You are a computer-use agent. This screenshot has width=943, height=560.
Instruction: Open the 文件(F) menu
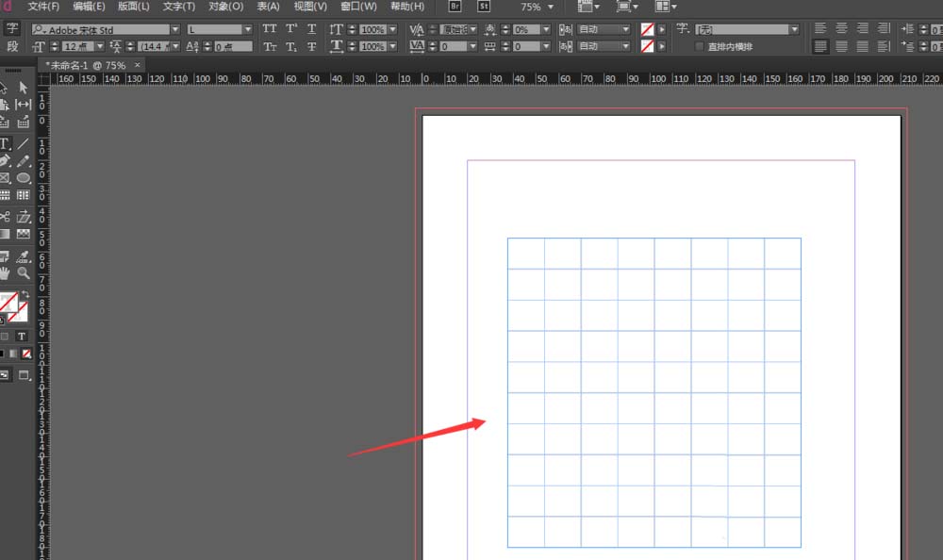pyautogui.click(x=43, y=7)
